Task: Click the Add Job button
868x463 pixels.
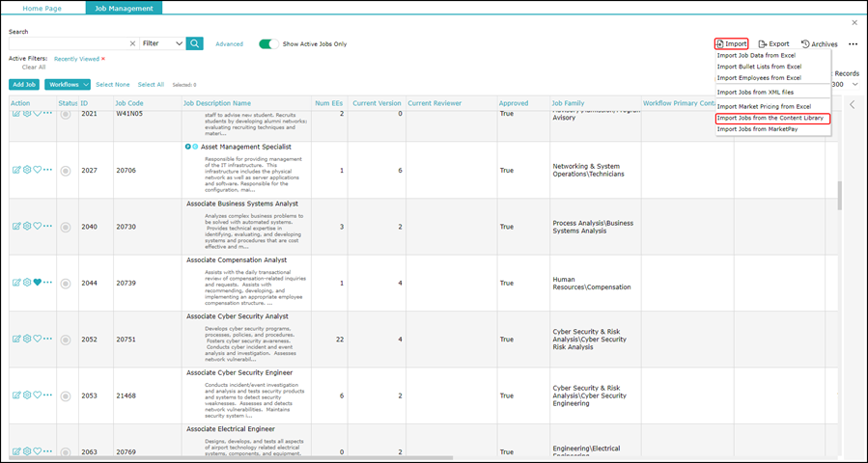Action: (x=24, y=85)
